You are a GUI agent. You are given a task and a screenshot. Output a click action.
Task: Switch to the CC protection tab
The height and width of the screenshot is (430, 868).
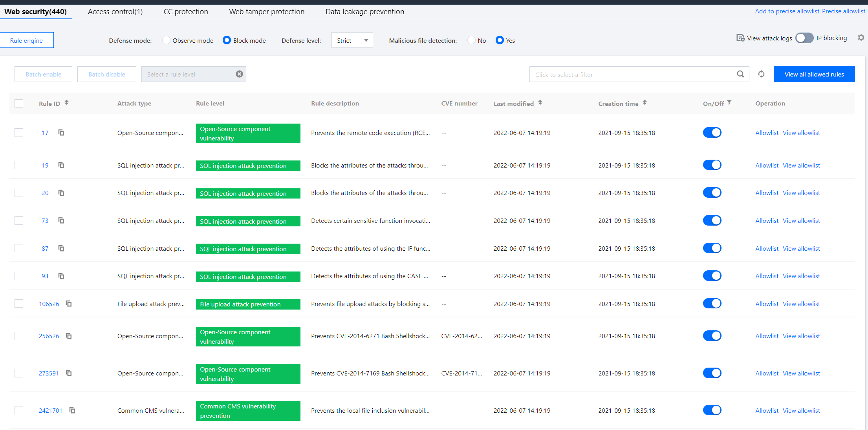click(186, 11)
